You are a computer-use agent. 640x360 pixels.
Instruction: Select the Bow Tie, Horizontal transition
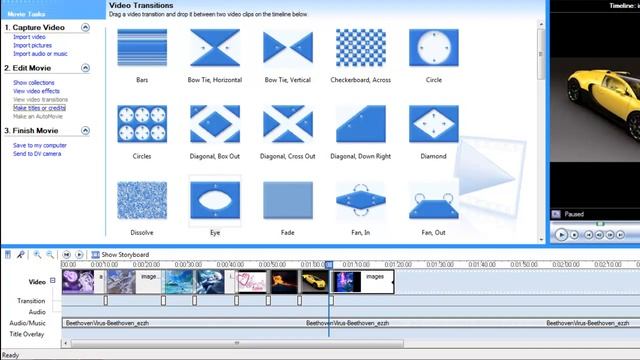pyautogui.click(x=215, y=48)
